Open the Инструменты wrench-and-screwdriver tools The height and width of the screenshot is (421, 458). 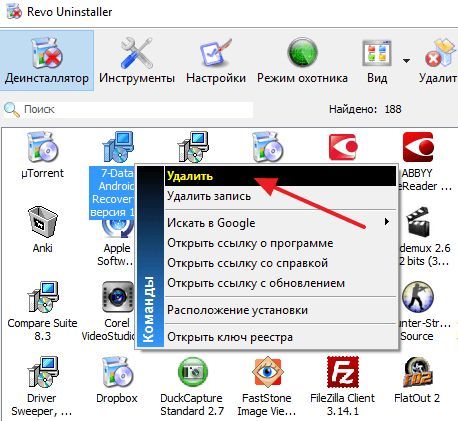(137, 61)
